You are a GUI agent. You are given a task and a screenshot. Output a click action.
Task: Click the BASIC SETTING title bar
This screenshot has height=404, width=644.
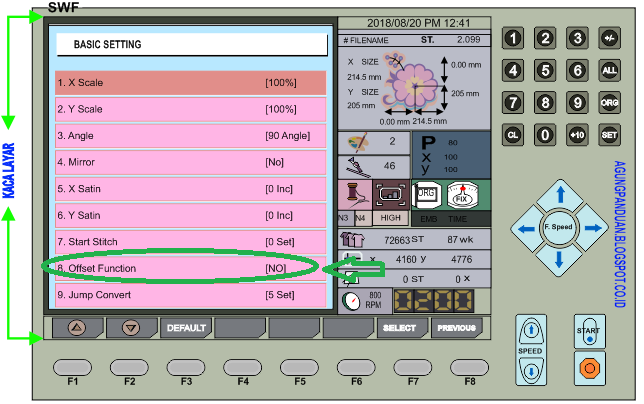pos(192,44)
